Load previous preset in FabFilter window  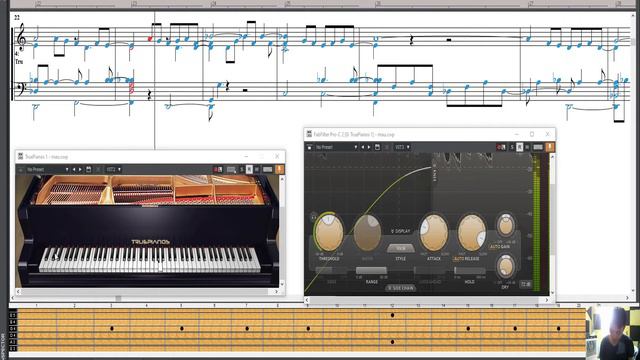pos(363,147)
